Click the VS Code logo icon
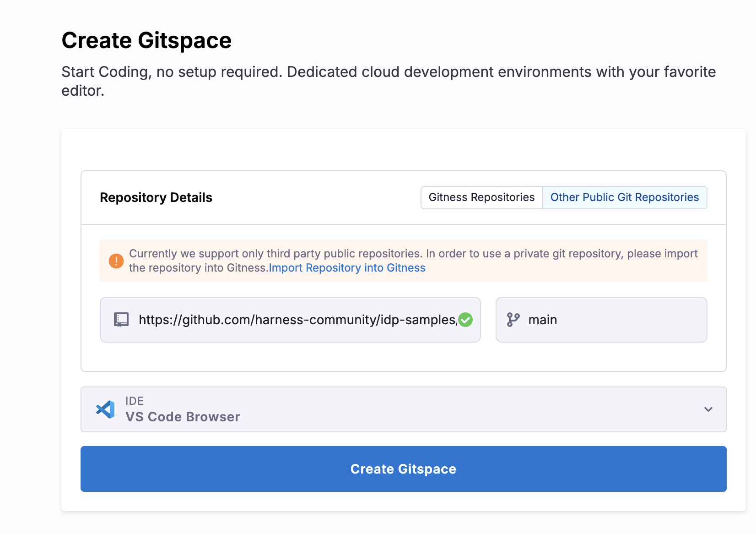The height and width of the screenshot is (534, 756). tap(106, 409)
